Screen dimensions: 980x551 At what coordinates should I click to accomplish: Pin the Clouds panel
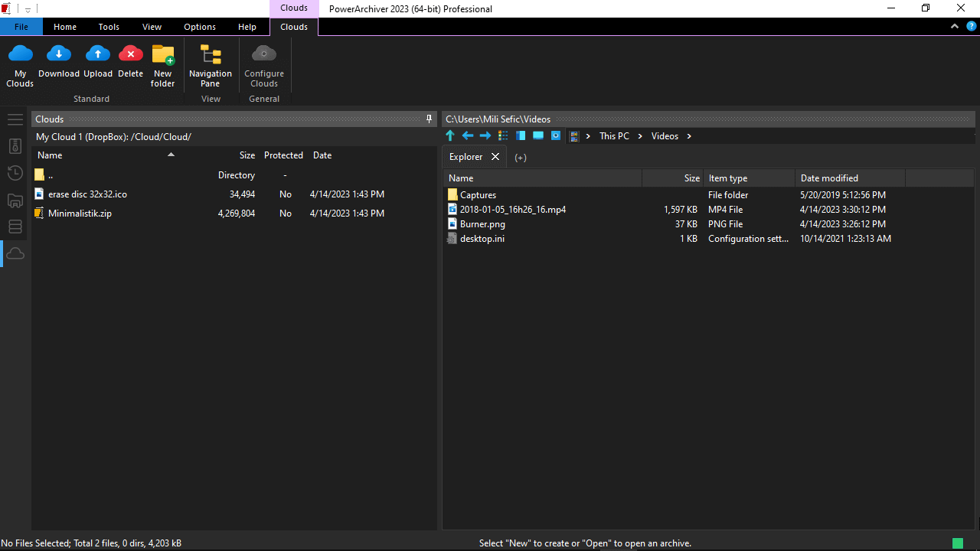[429, 119]
